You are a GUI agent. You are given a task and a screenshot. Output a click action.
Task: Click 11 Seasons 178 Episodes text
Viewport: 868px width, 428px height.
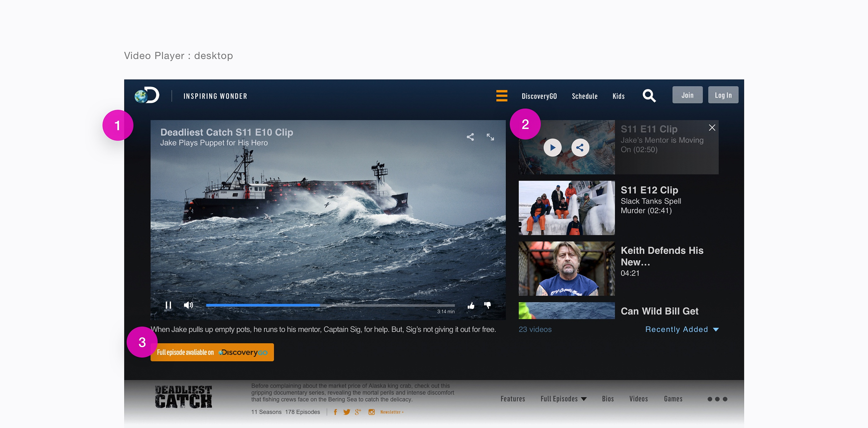click(285, 412)
